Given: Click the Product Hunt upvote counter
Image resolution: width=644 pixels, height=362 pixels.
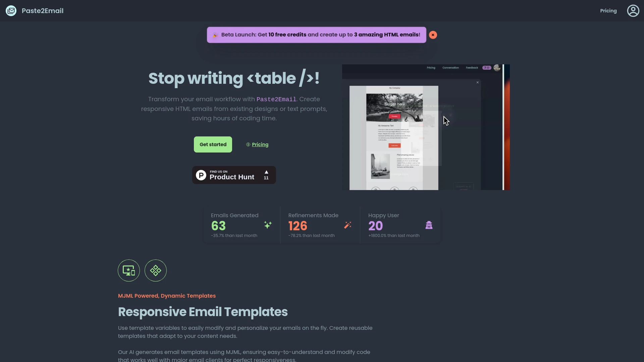Looking at the screenshot, I should pos(266,175).
